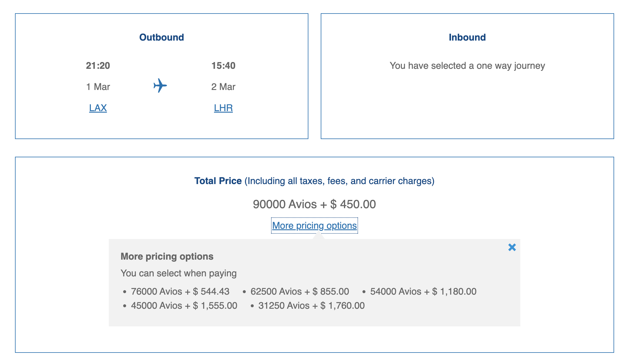Select the 45000 Avios + $1,555.00 option
Viewport: 625px width, 364px height.
tap(184, 305)
